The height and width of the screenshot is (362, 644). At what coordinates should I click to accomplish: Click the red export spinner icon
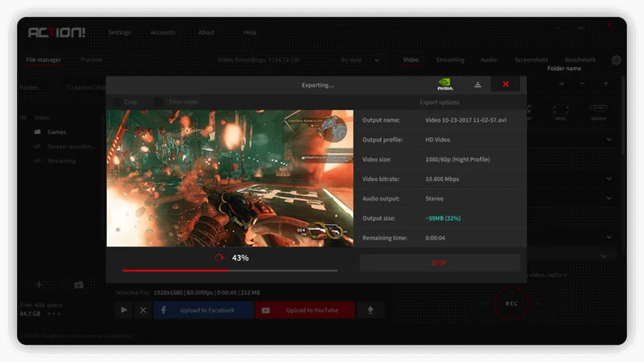pyautogui.click(x=219, y=257)
